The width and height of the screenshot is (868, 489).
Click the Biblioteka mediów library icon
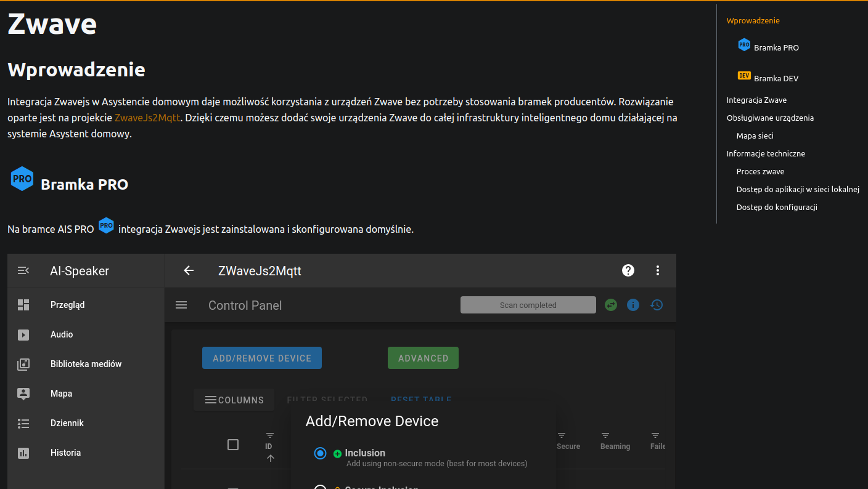click(x=23, y=364)
